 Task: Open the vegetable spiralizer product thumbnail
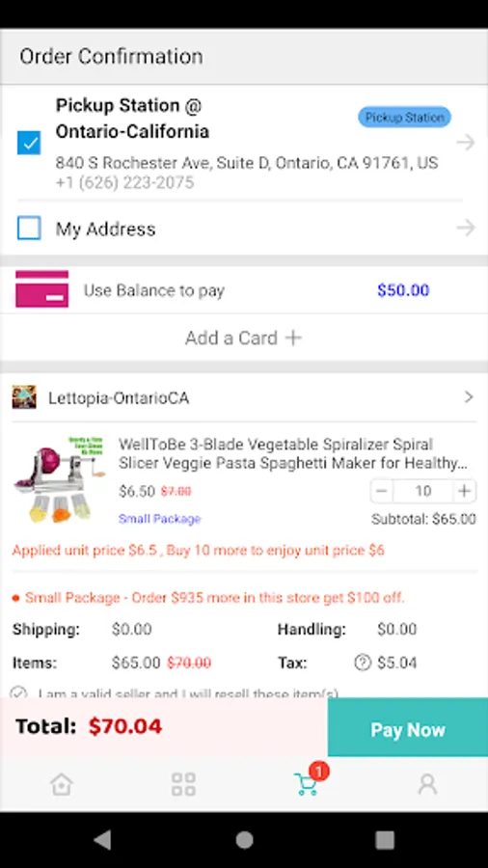59,478
